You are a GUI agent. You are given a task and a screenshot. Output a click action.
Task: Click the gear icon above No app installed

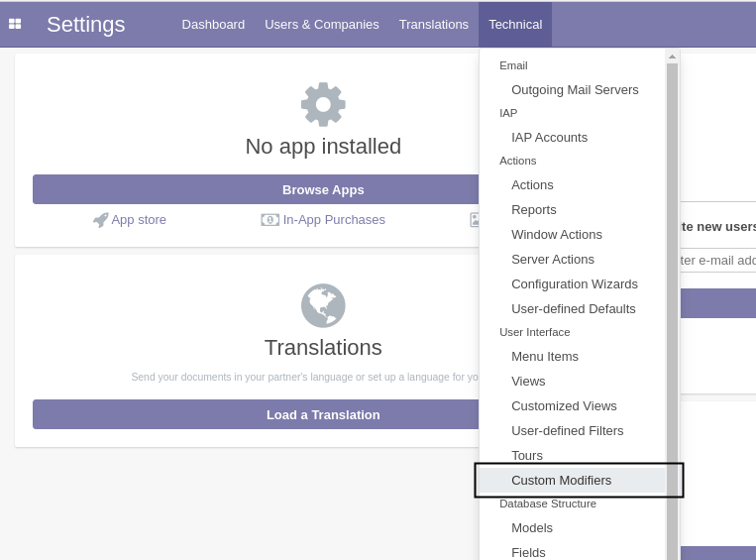(323, 104)
